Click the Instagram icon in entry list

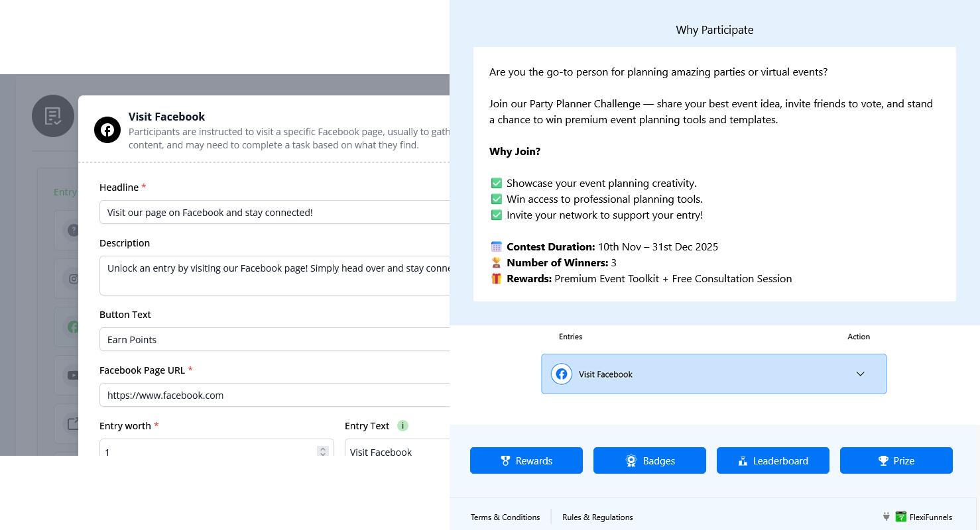coord(73,279)
